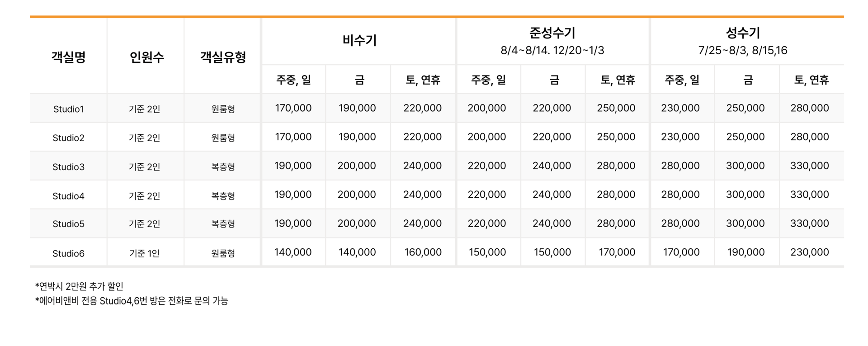The height and width of the screenshot is (346, 868).
Task: Click the 토, 연휴 sub-header under 비수기
Action: click(423, 80)
